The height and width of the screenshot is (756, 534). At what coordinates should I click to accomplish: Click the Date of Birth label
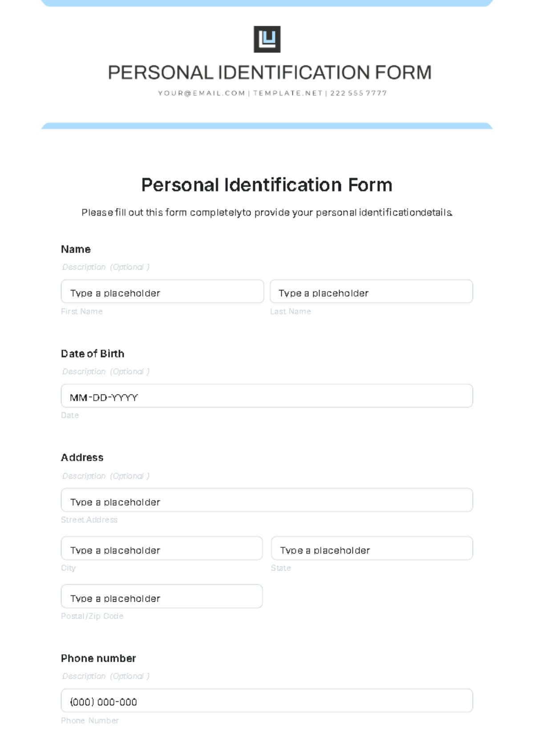pos(93,354)
